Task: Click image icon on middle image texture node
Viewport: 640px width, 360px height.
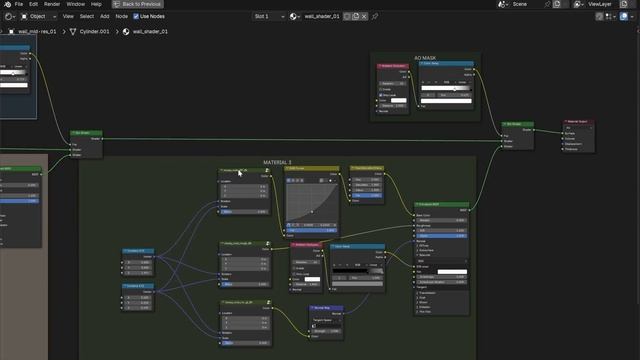Action: pyautogui.click(x=268, y=244)
